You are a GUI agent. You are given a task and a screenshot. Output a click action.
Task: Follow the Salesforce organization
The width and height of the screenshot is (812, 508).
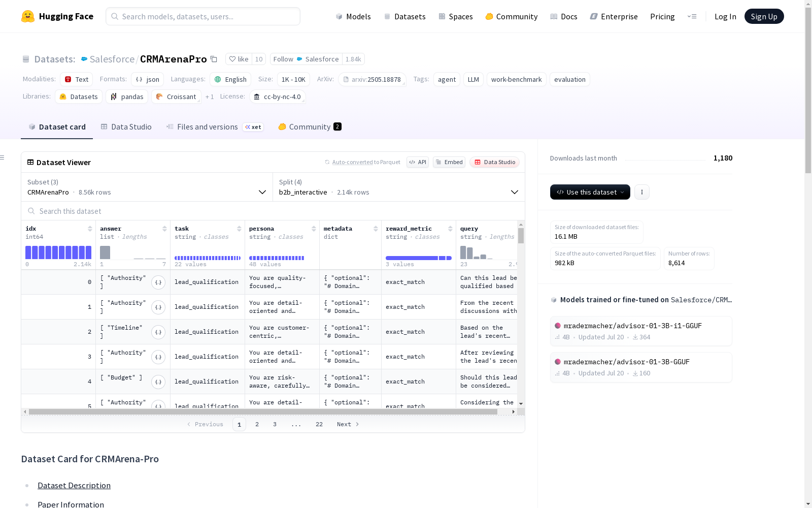[x=306, y=59]
